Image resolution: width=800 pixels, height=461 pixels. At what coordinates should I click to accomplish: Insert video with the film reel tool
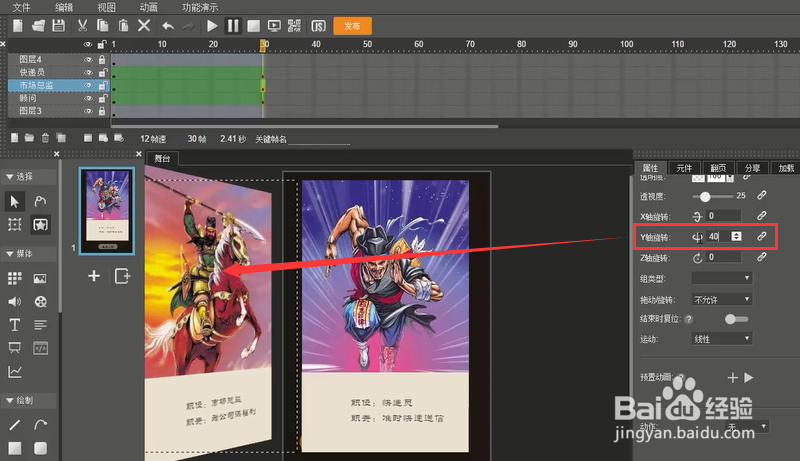(40, 301)
